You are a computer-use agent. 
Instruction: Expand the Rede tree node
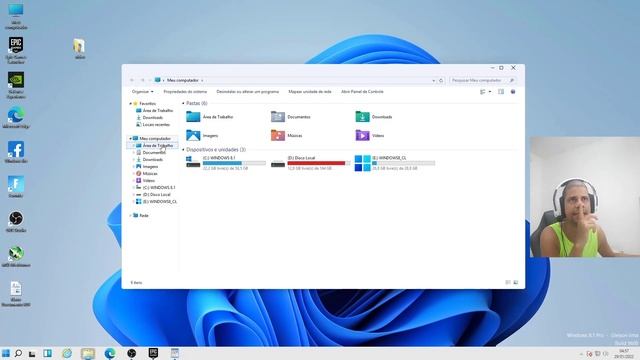tap(131, 215)
